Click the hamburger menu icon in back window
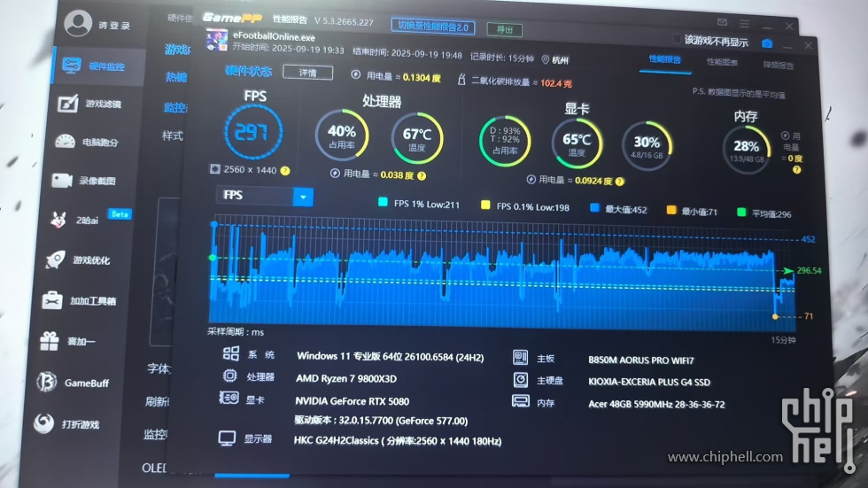This screenshot has width=868, height=488. click(744, 24)
